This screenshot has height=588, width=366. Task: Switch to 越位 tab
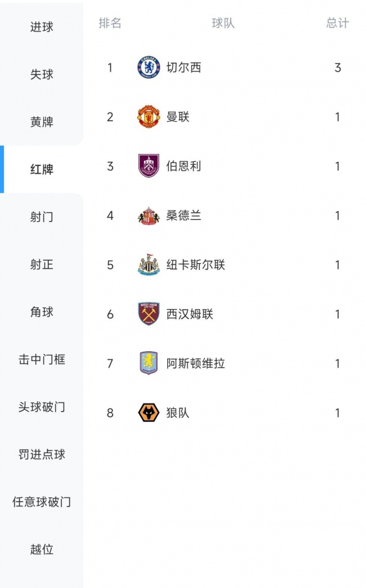(42, 549)
